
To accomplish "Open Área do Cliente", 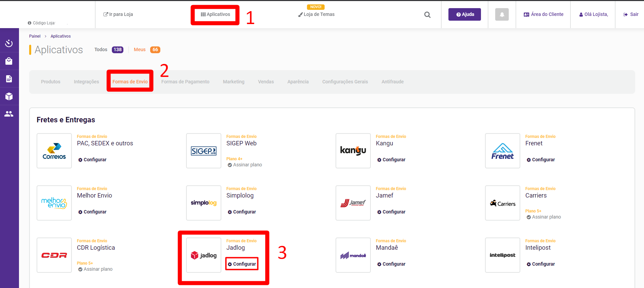I will click(x=543, y=14).
